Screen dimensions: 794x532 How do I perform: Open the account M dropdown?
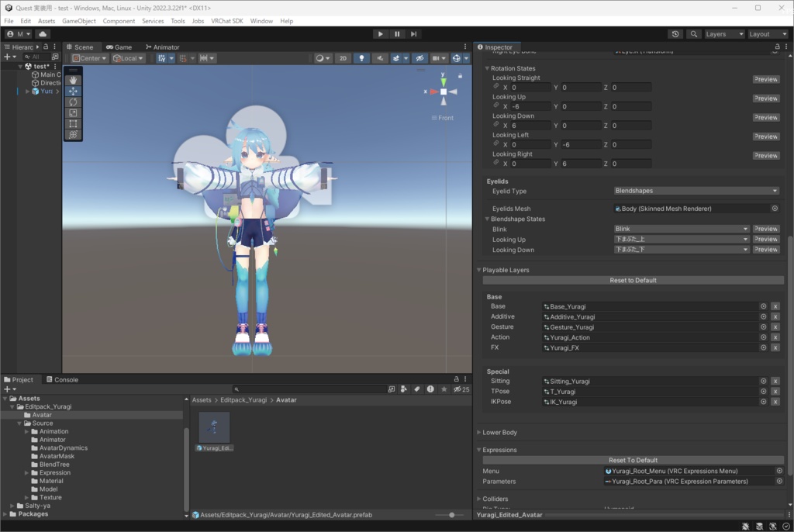pos(19,34)
